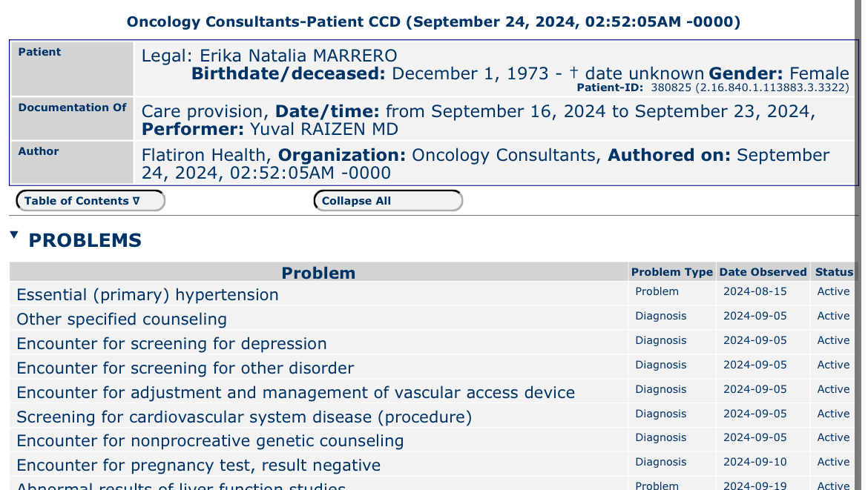Select Encounter for screening for depression entry

pyautogui.click(x=171, y=343)
